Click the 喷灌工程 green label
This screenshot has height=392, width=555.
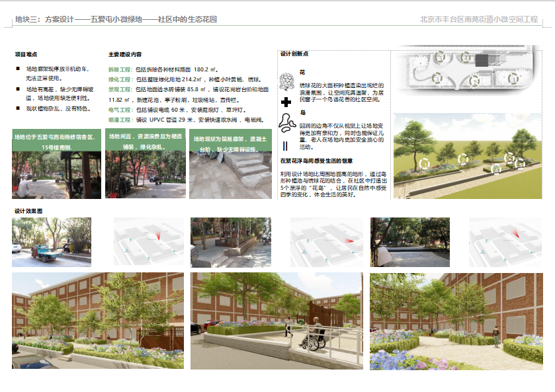[119, 120]
